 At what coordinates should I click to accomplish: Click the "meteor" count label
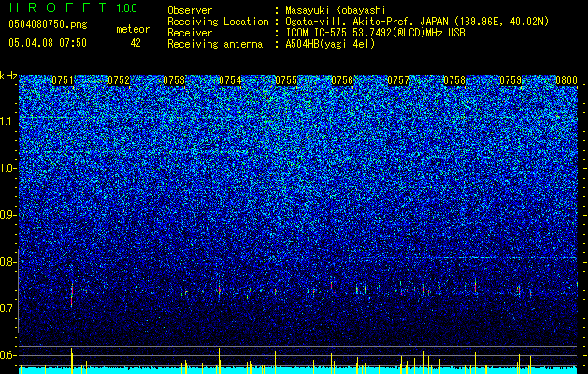(133, 29)
